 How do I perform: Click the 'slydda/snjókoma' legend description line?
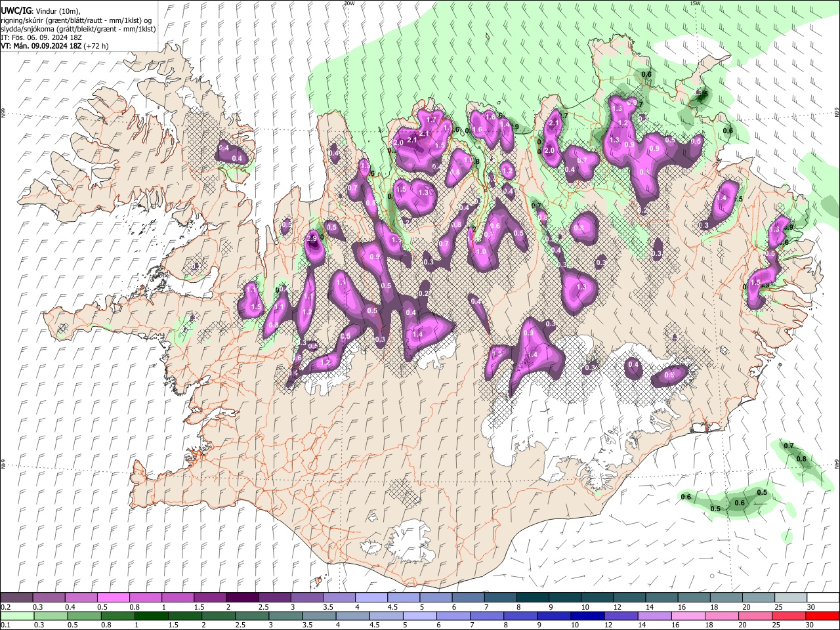(x=78, y=29)
